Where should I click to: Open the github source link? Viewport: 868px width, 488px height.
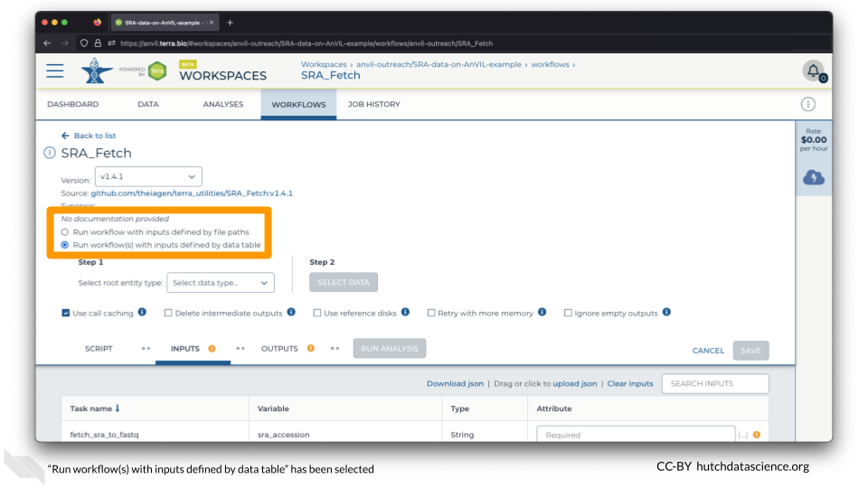[x=192, y=193]
